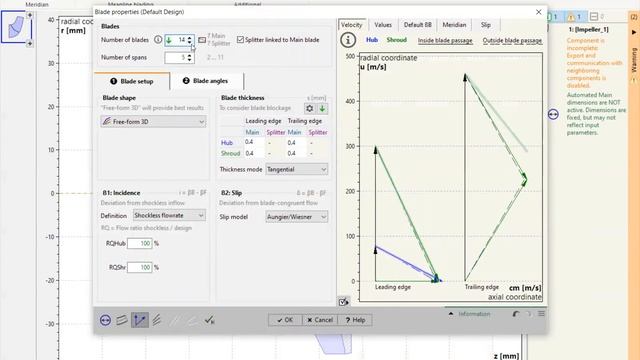Open Blade shape Free-form 3D dropdown
The width and height of the screenshot is (640, 360).
pyautogui.click(x=153, y=121)
